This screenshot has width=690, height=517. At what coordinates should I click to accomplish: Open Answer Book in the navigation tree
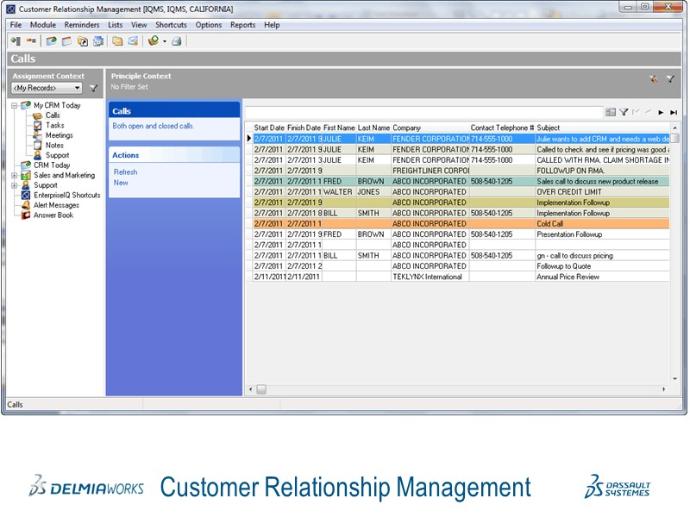(x=53, y=215)
